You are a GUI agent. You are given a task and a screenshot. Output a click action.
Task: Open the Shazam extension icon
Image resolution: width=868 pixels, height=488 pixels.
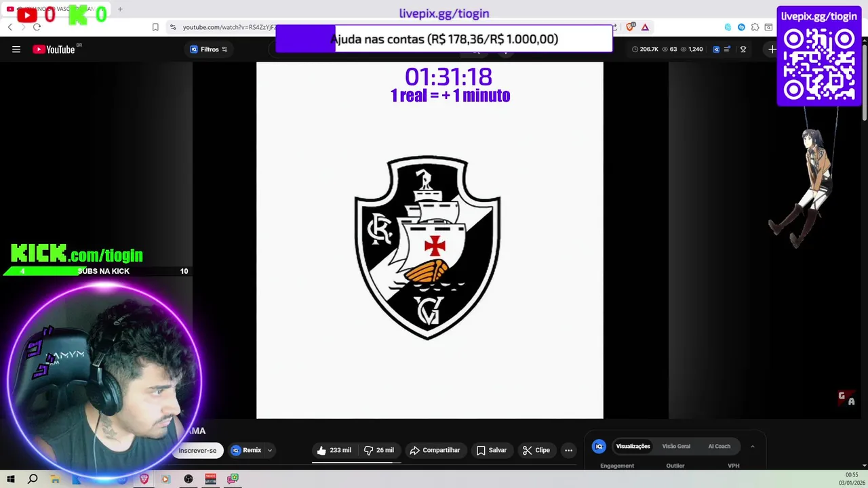(x=741, y=27)
